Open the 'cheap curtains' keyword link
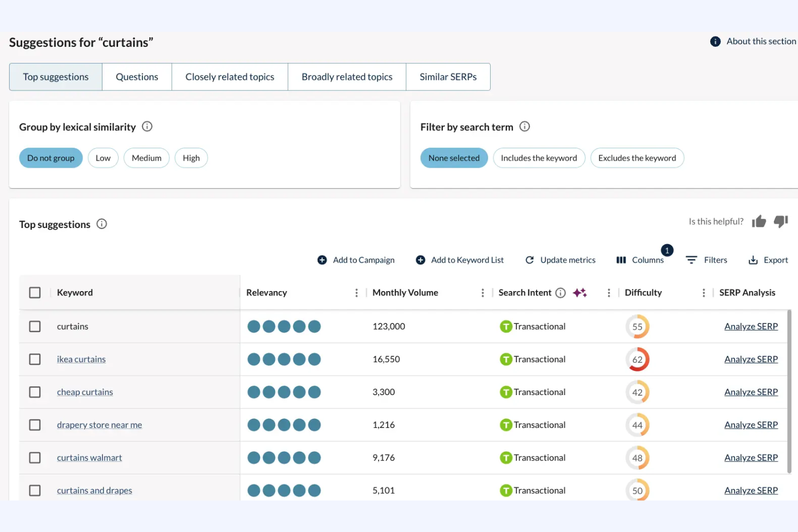Image resolution: width=798 pixels, height=532 pixels. (x=85, y=392)
